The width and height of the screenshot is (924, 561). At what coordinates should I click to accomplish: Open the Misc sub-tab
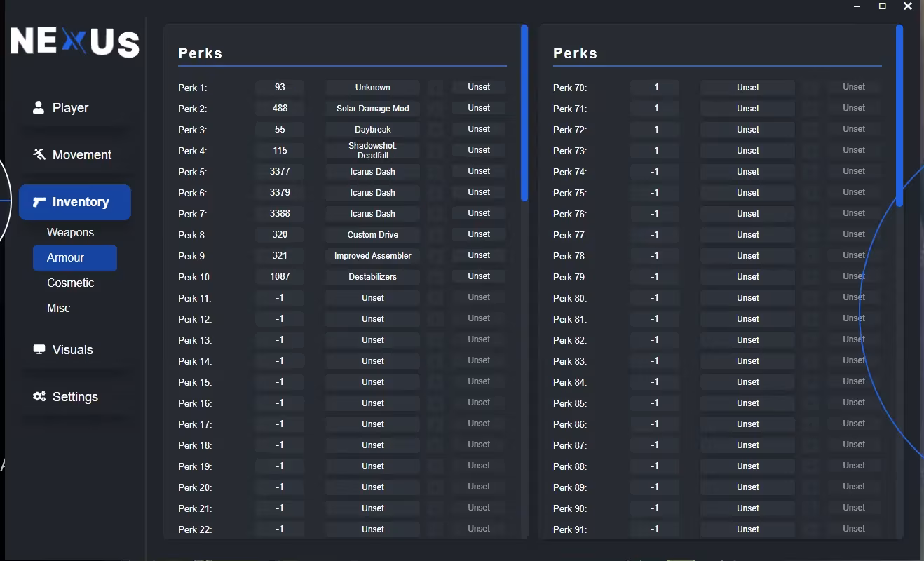click(58, 308)
